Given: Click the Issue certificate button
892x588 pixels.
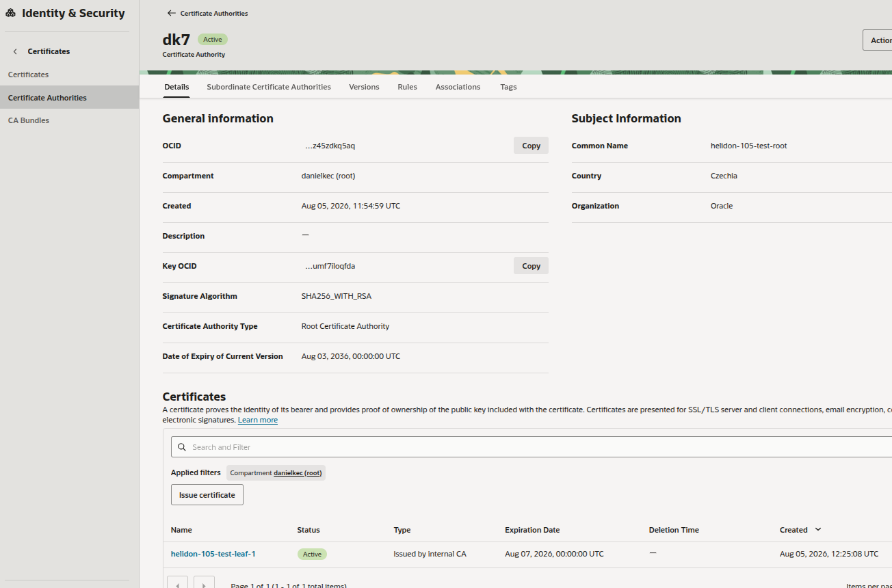Looking at the screenshot, I should (x=207, y=495).
